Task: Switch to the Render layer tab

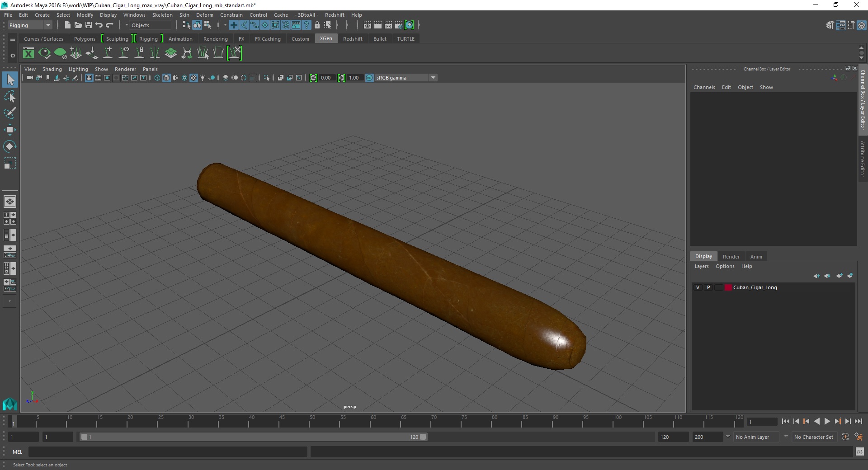Action: pos(731,257)
